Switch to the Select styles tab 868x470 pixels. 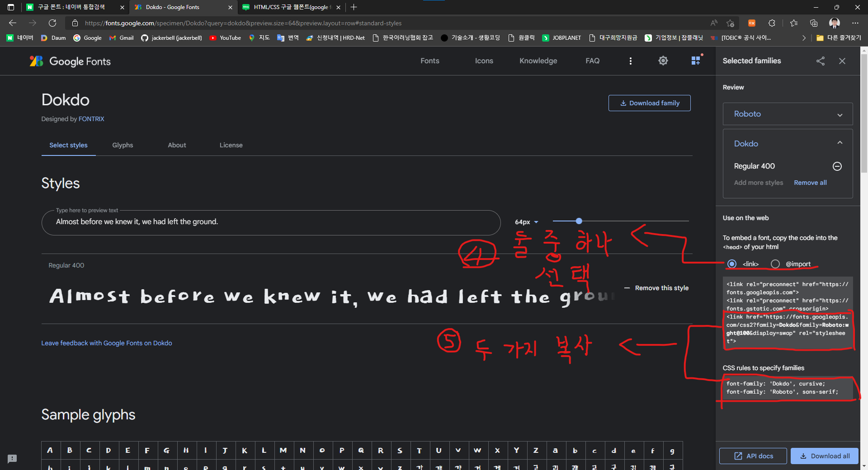point(68,145)
